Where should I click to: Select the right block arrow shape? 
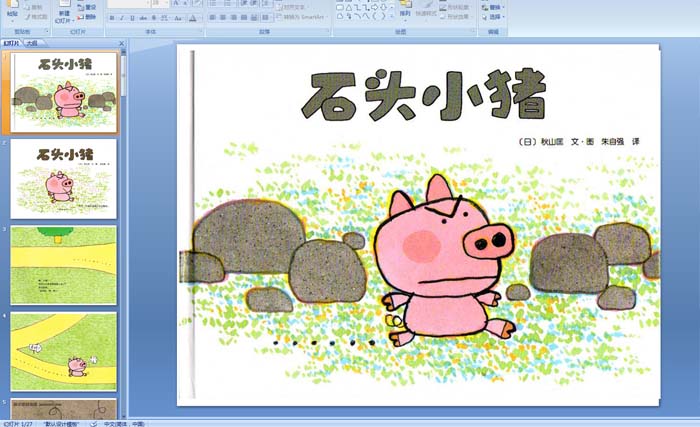(375, 7)
